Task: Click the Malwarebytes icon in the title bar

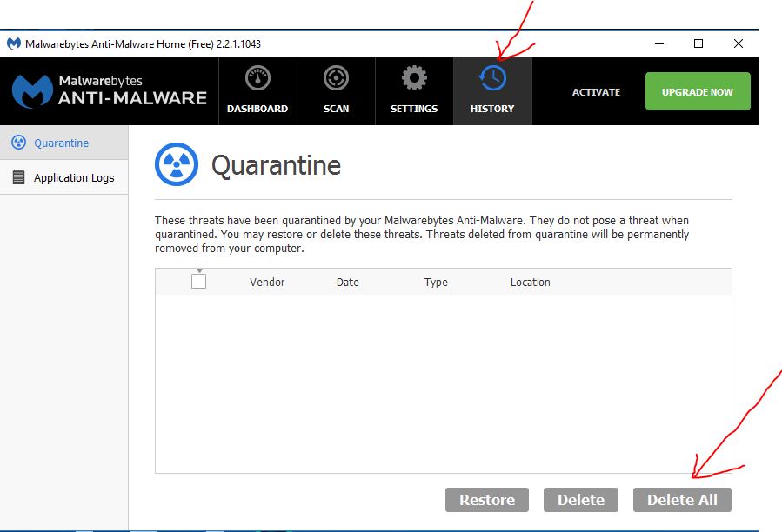Action: [13, 43]
